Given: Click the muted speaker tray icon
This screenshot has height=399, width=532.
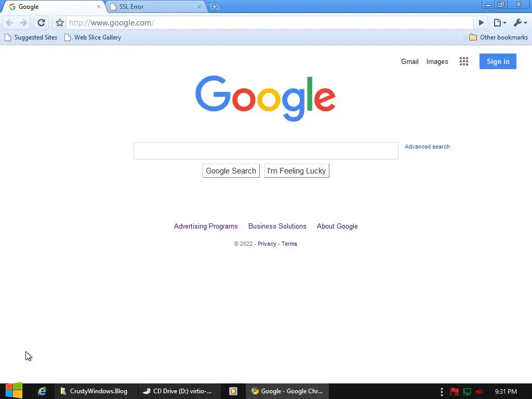Looking at the screenshot, I should click(480, 392).
